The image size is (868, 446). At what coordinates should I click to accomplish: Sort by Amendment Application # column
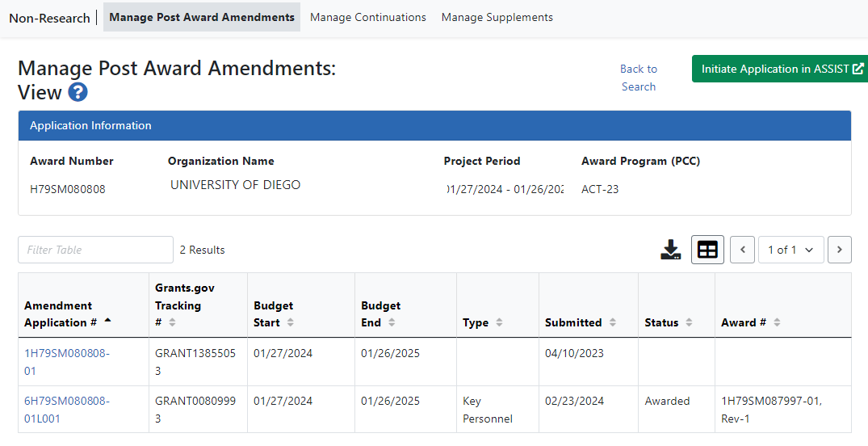[107, 321]
